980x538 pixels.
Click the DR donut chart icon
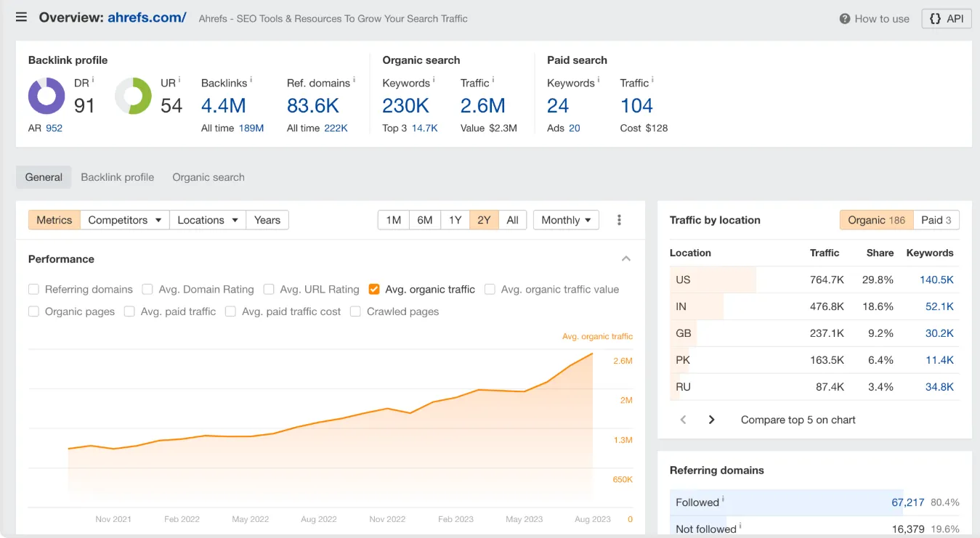(x=46, y=96)
